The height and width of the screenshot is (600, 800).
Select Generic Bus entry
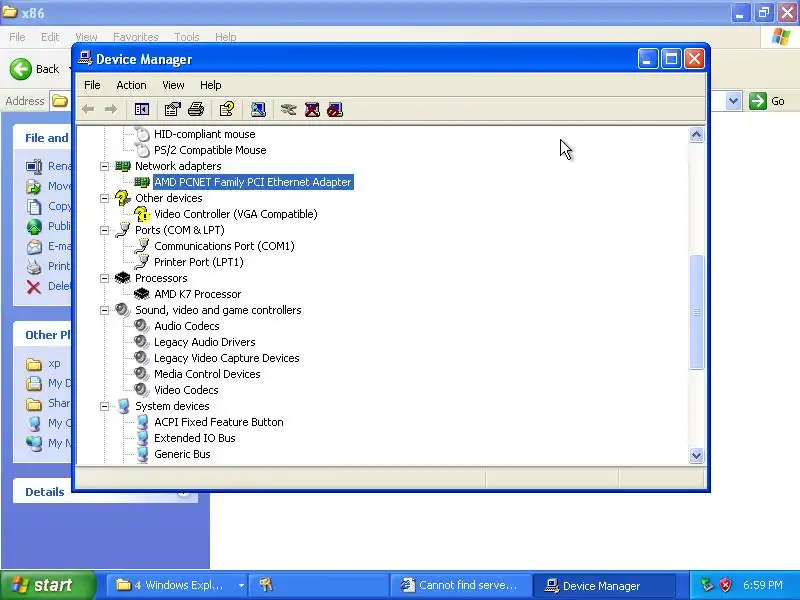pyautogui.click(x=182, y=454)
